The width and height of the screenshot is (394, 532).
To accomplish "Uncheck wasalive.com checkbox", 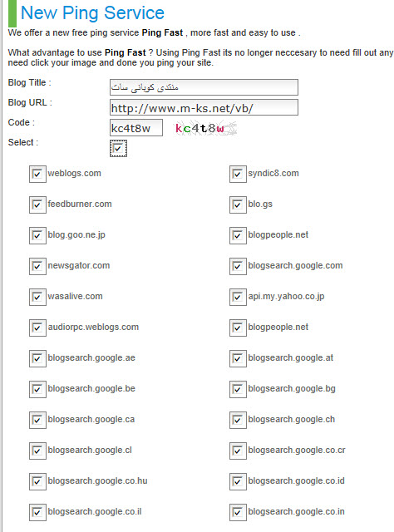I will [37, 297].
